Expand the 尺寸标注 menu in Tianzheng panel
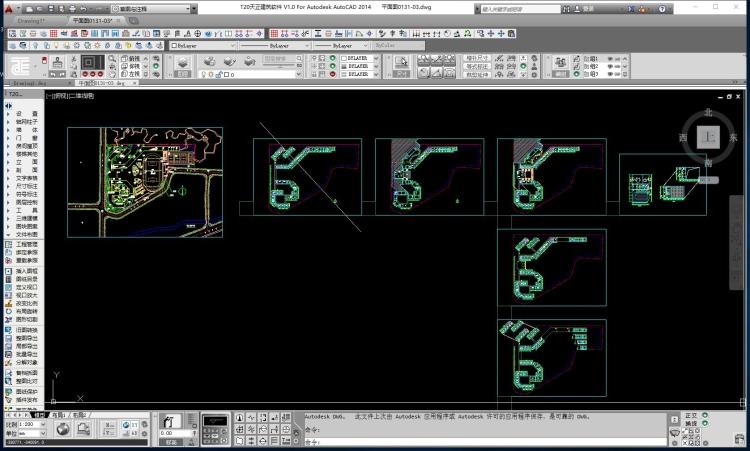The height and width of the screenshot is (451, 750). [26, 186]
